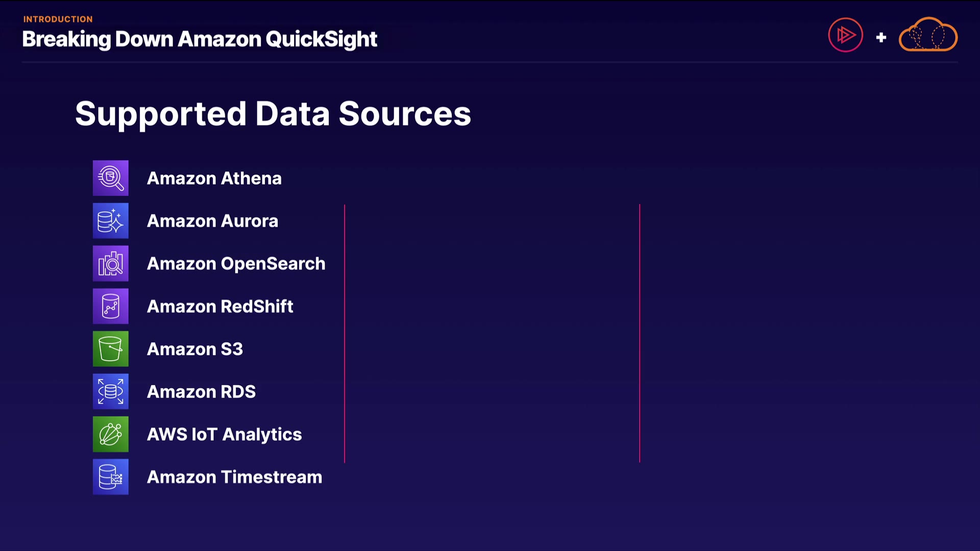Screen dimensions: 980x551
Task: Select the Amazon Aurora text
Action: 212,221
